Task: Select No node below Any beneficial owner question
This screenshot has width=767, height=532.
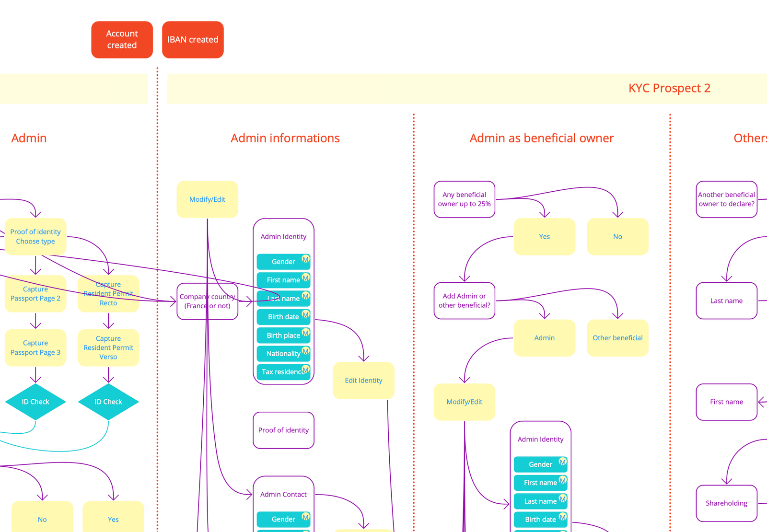Action: tap(617, 236)
